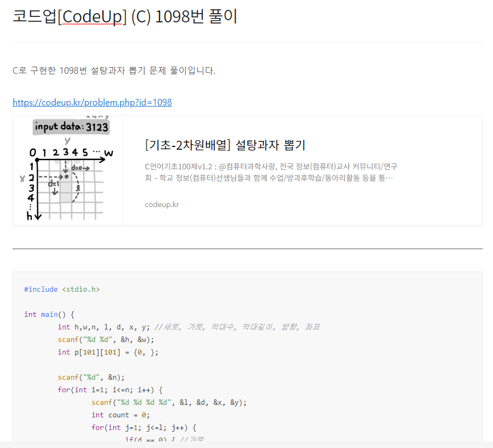Click the #include <stdio.h> code line
The width and height of the screenshot is (493, 448).
click(62, 289)
